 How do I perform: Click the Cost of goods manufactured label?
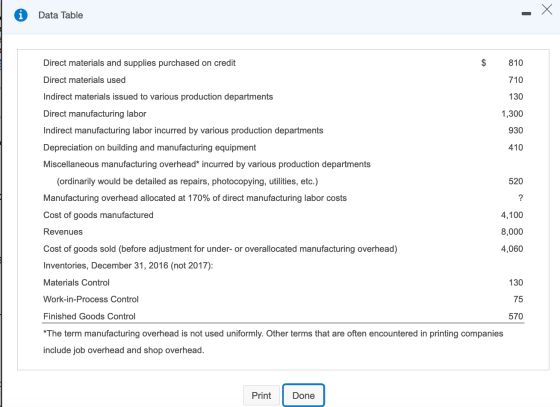pos(98,215)
